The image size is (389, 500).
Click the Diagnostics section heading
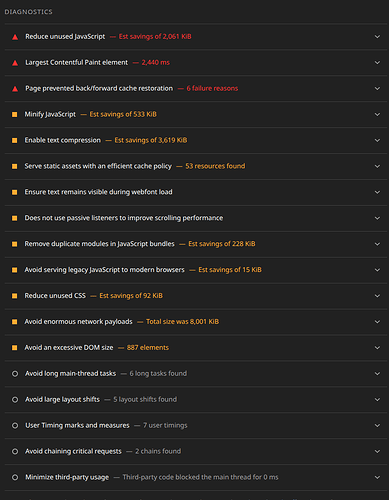coord(28,12)
